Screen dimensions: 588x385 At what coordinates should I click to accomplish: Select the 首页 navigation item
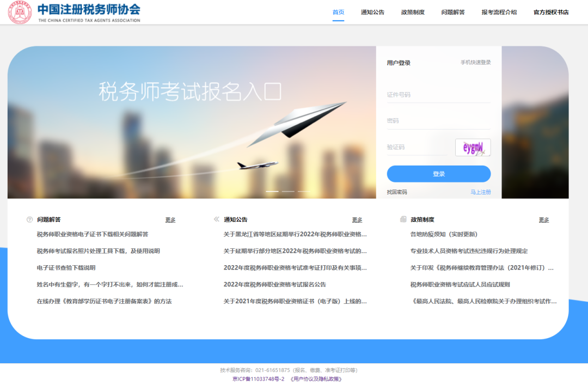tap(338, 11)
